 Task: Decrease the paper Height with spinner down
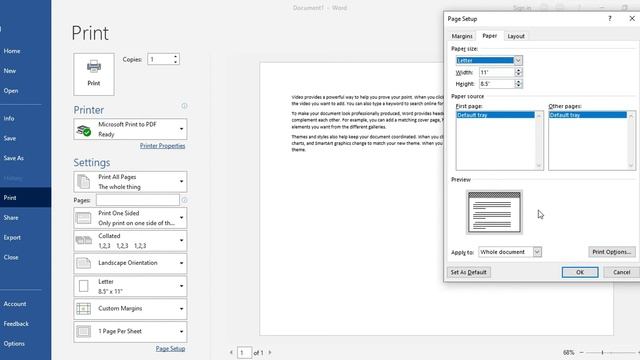click(518, 86)
